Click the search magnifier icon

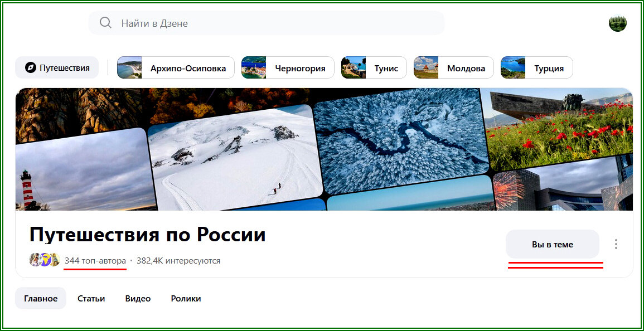tap(105, 23)
